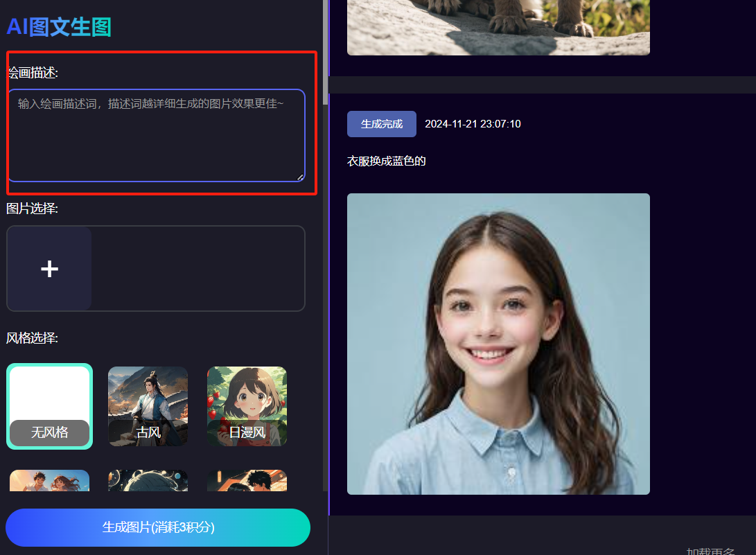Open more results via 加载更多
Viewport: 756px width, 555px height.
[710, 549]
